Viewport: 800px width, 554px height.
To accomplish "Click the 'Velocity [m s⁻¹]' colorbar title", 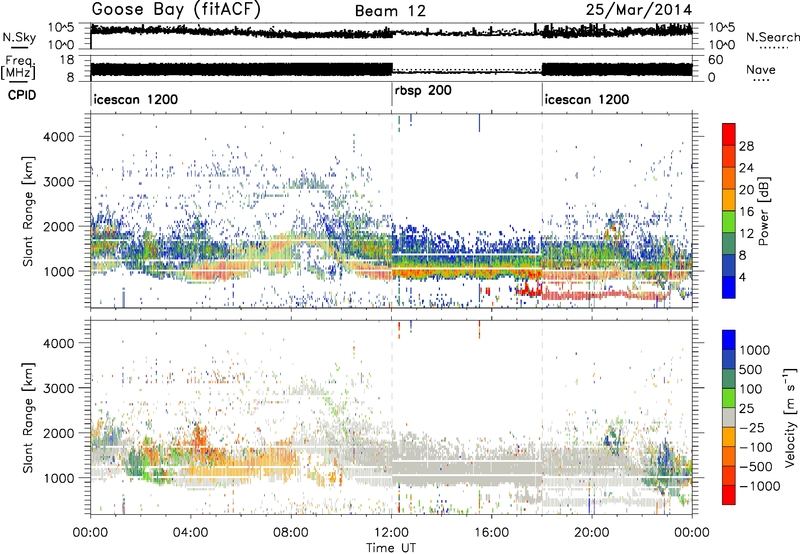I will tap(790, 417).
